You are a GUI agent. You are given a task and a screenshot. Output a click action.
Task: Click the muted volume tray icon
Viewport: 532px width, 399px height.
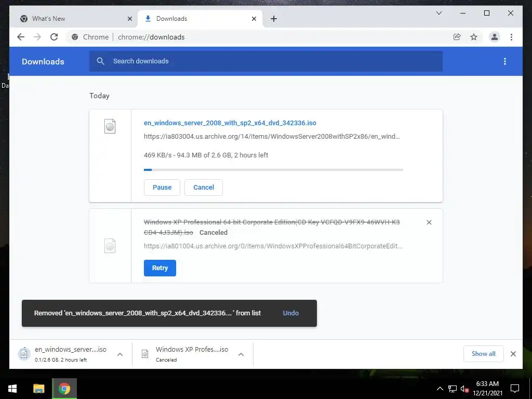[465, 389]
